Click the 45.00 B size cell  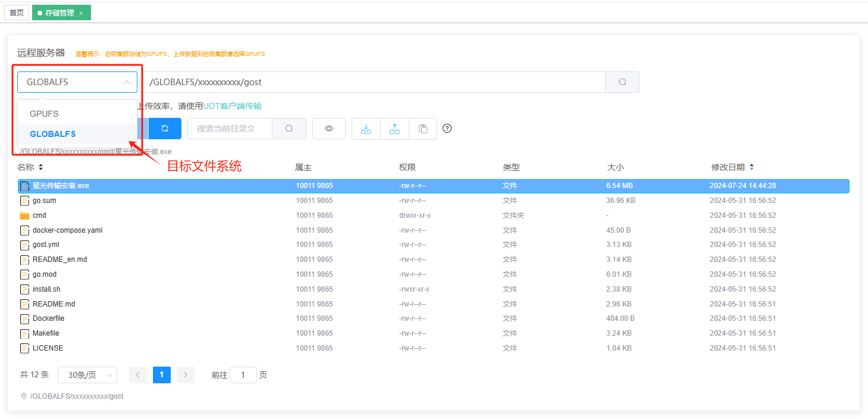(x=619, y=230)
